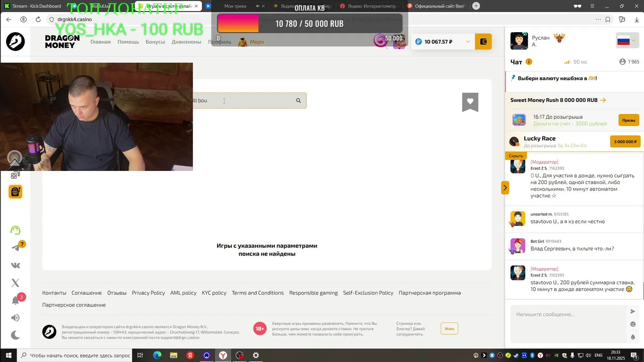
Task: Open support headset icon in sidebar
Action: (16, 230)
